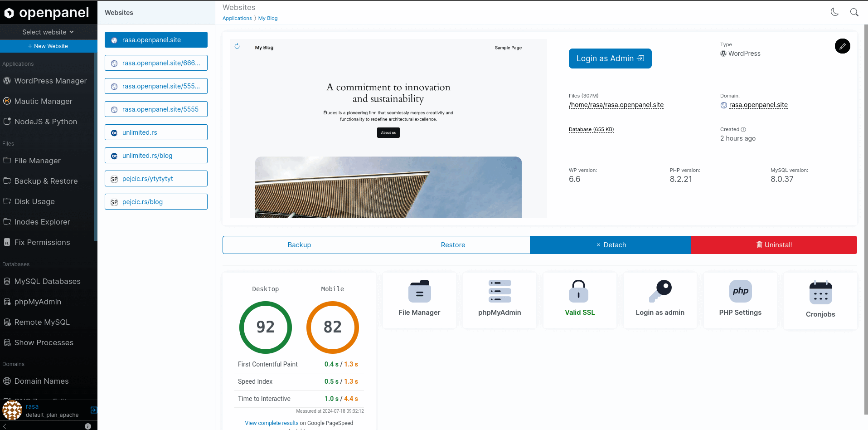The image size is (868, 430).
Task: Click the New Website button
Action: tap(48, 46)
